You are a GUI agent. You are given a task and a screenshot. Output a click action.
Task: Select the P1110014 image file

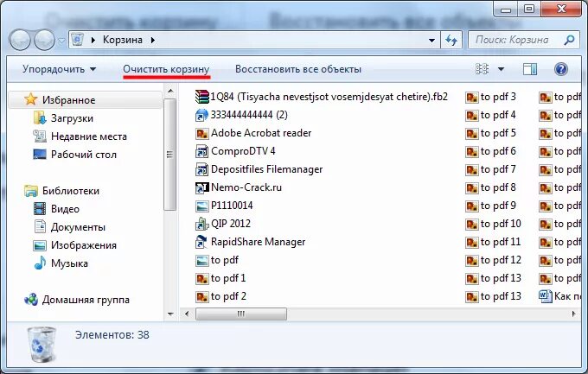pyautogui.click(x=224, y=206)
